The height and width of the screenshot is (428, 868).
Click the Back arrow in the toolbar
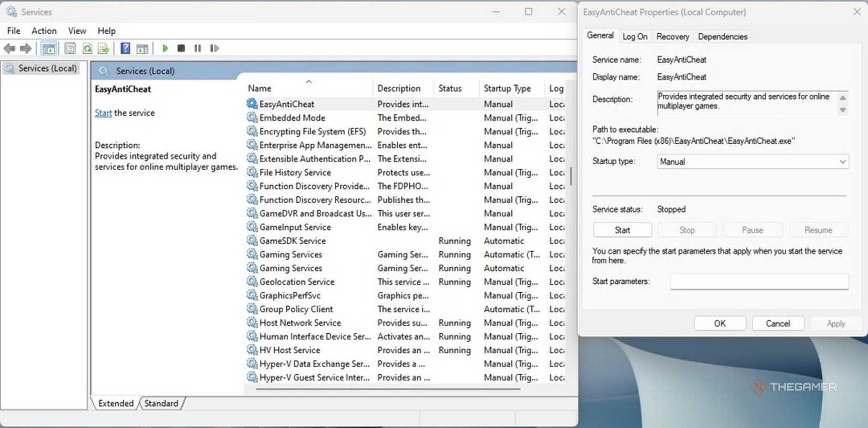pyautogui.click(x=9, y=48)
